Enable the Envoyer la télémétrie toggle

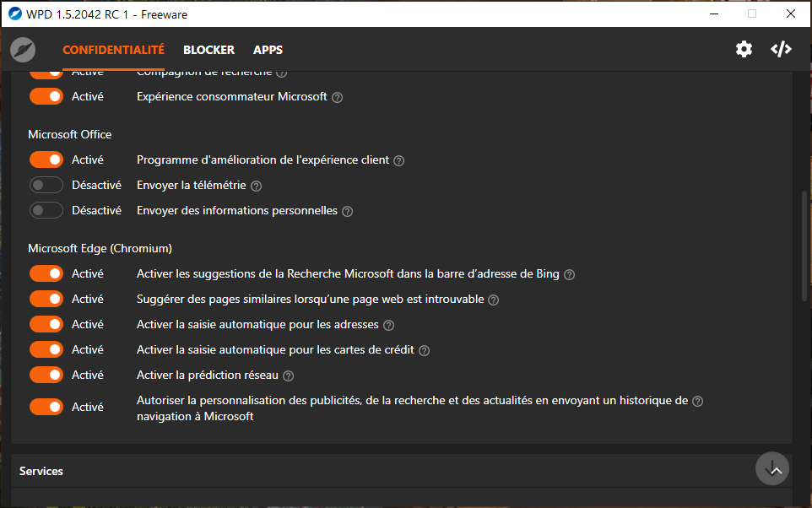46,186
